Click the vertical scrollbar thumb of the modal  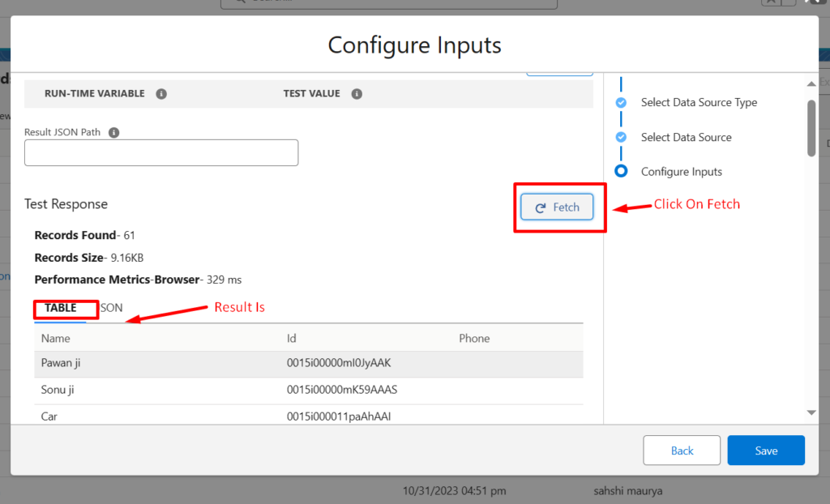pyautogui.click(x=811, y=129)
